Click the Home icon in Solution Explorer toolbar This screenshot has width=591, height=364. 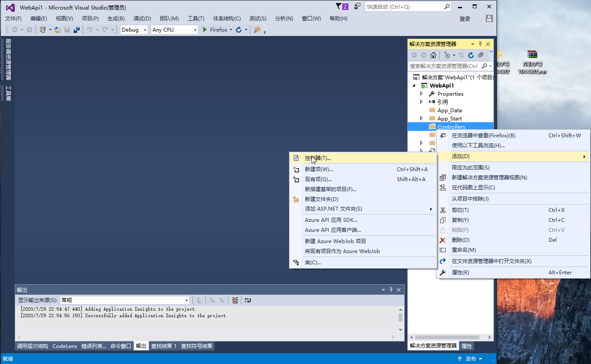433,55
